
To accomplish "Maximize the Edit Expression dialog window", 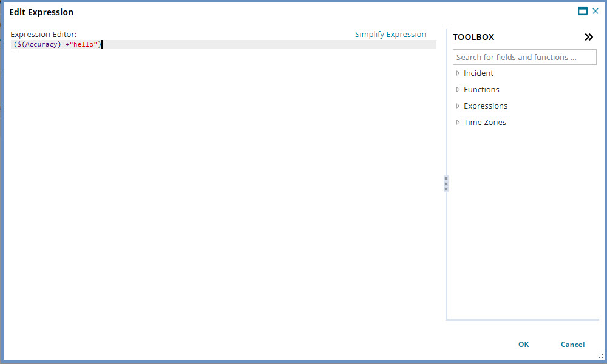I will coord(583,10).
